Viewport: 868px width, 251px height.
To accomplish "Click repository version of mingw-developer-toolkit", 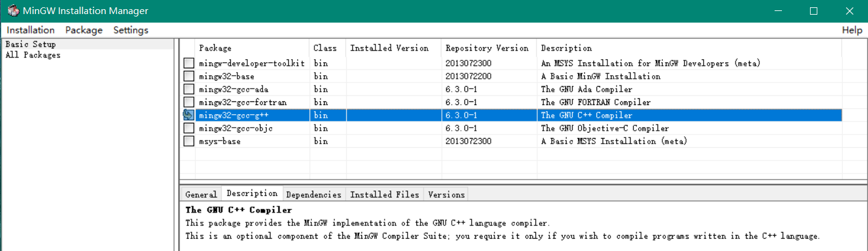I will click(468, 64).
